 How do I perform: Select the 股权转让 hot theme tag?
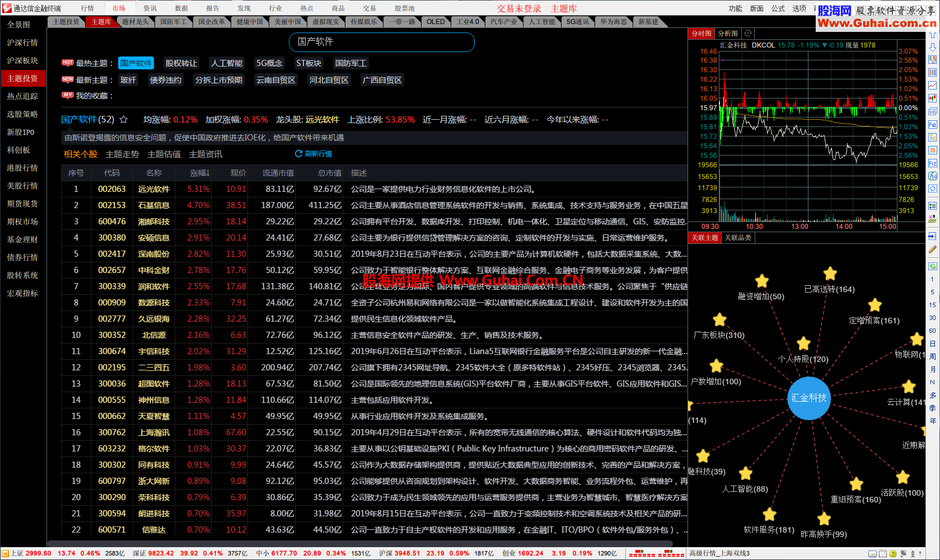[181, 63]
